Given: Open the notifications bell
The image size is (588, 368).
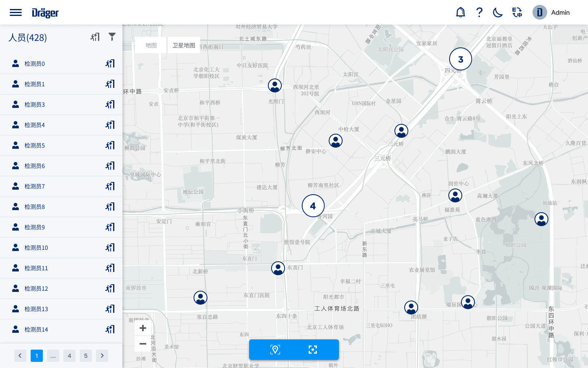Looking at the screenshot, I should pyautogui.click(x=460, y=12).
